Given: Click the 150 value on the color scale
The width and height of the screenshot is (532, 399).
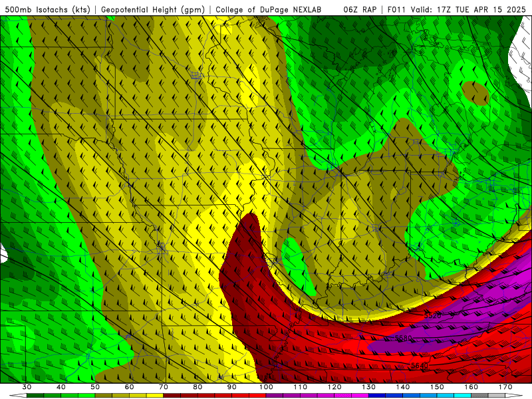Looking at the screenshot, I should (x=437, y=387).
